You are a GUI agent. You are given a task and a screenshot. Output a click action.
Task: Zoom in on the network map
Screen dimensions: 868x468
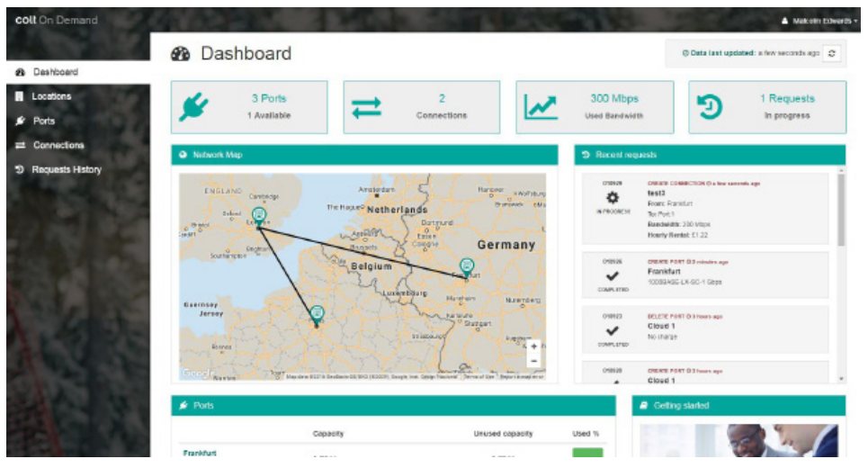point(533,346)
